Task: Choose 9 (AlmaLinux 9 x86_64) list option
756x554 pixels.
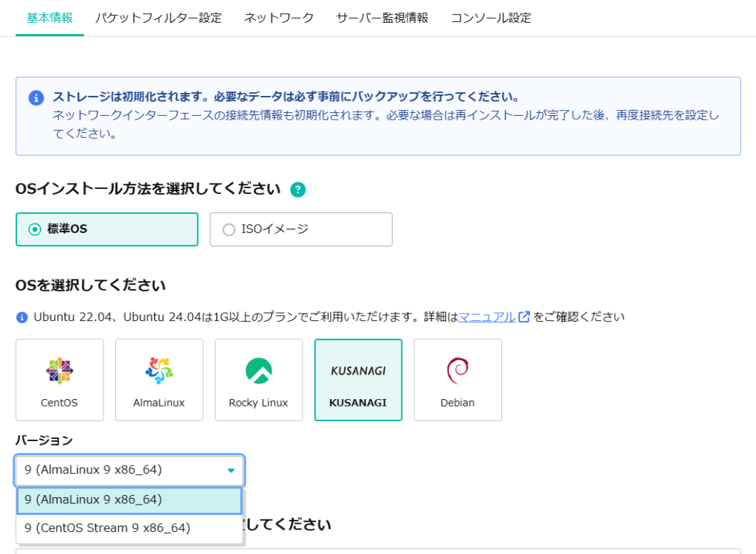Action: 129,499
